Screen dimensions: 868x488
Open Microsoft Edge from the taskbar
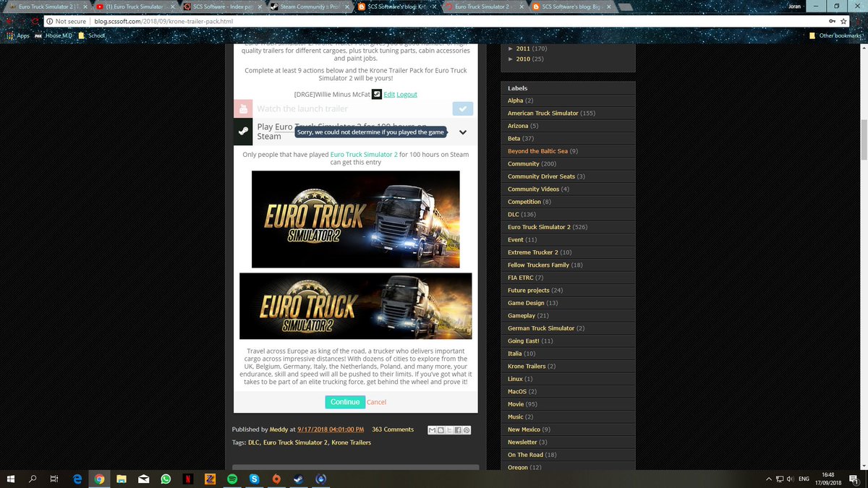point(77,479)
